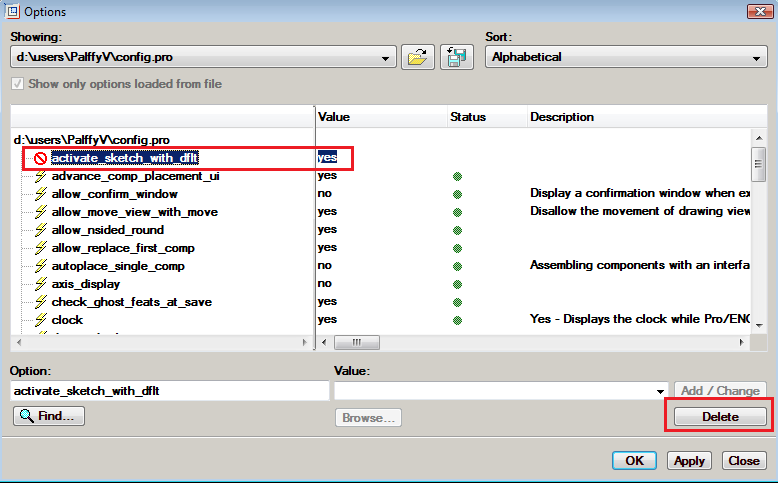Select the clock option row
Image resolution: width=778 pixels, height=483 pixels.
(x=67, y=320)
